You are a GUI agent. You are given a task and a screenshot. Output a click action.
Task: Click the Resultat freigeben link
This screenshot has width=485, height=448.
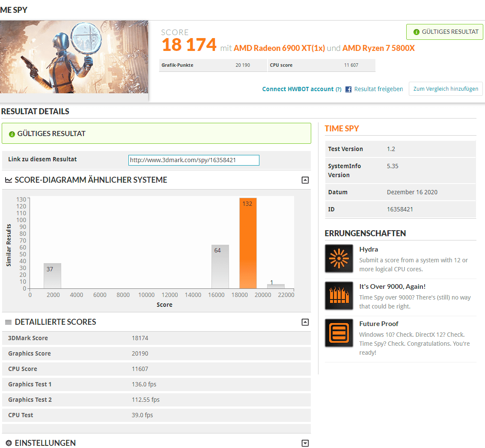pyautogui.click(x=378, y=89)
